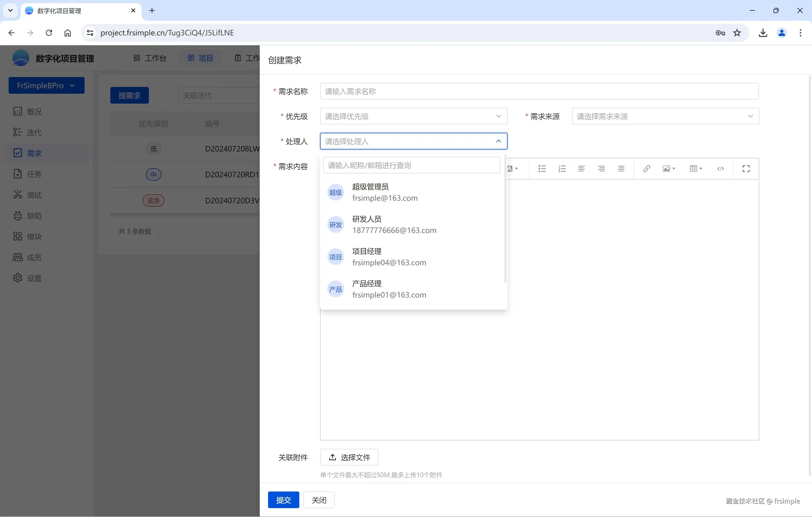This screenshot has height=517, width=812.
Task: Open the 缺陷 section in the sidebar
Action: [x=35, y=216]
